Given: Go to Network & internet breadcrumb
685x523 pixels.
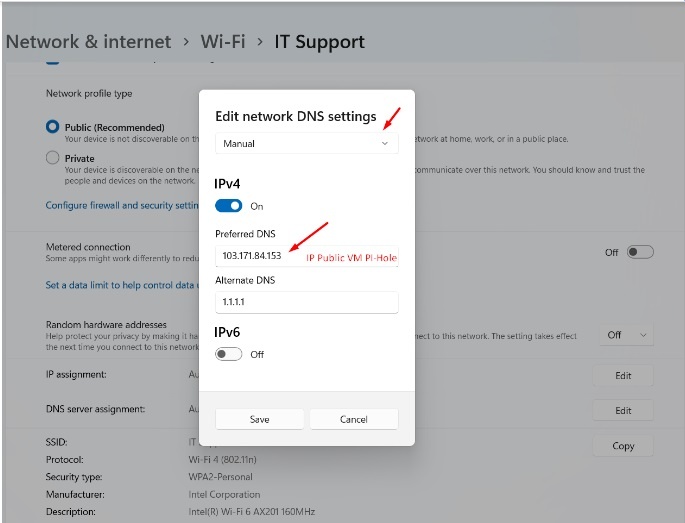Looking at the screenshot, I should [x=89, y=42].
